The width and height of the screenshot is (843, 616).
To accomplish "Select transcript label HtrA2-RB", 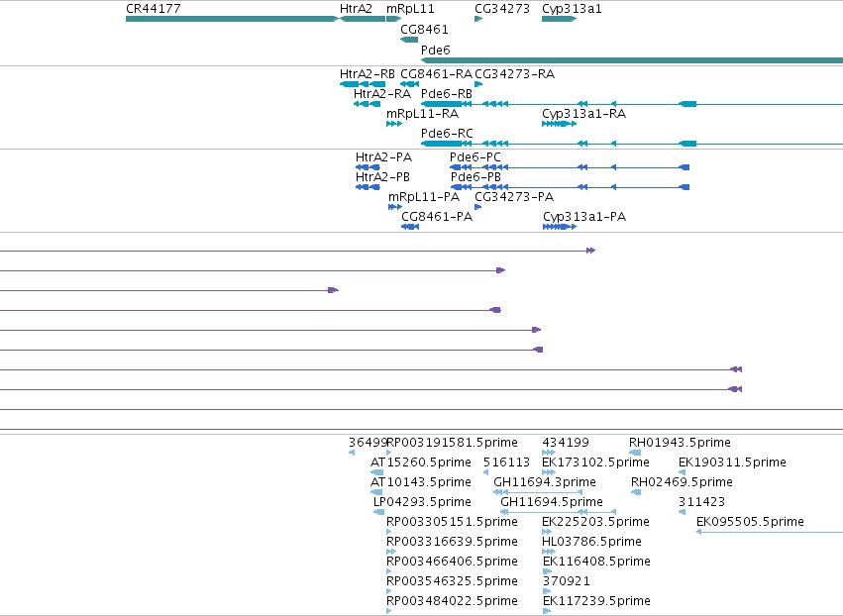I will tap(368, 73).
